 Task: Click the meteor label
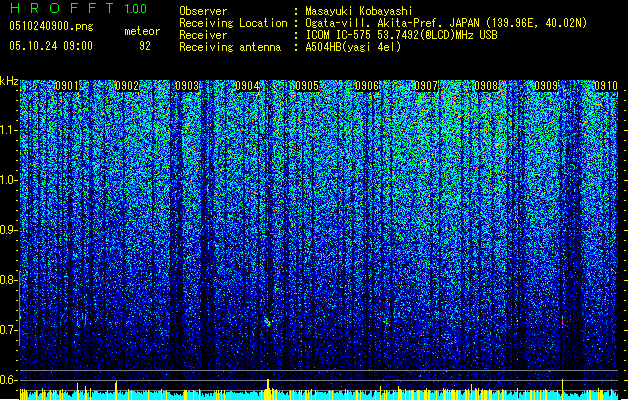[142, 31]
